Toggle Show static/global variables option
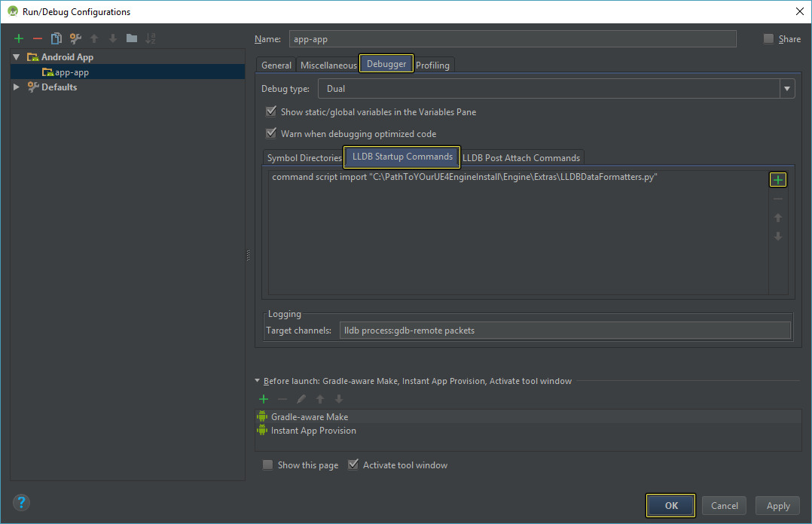Image resolution: width=812 pixels, height=524 pixels. pyautogui.click(x=270, y=111)
